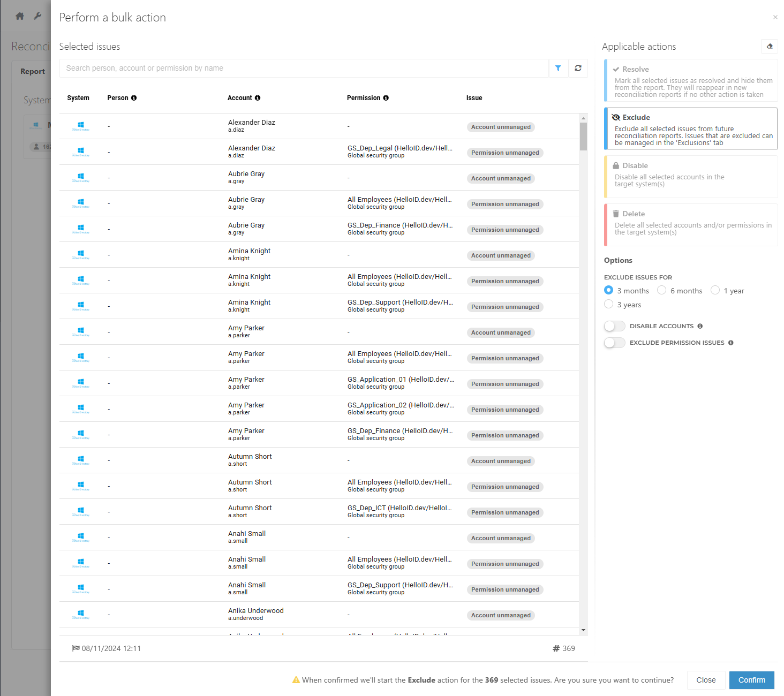
Task: Open the Report tab in background page
Action: (x=33, y=71)
